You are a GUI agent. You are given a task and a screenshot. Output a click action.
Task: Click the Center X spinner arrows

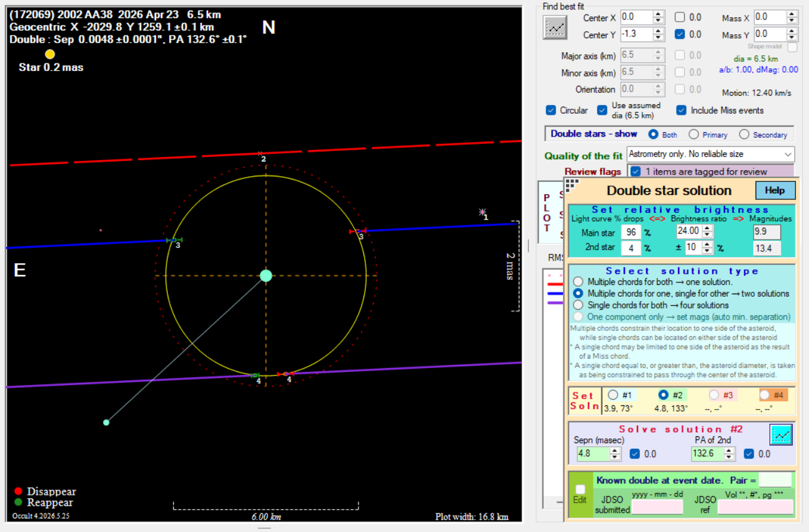(x=659, y=17)
